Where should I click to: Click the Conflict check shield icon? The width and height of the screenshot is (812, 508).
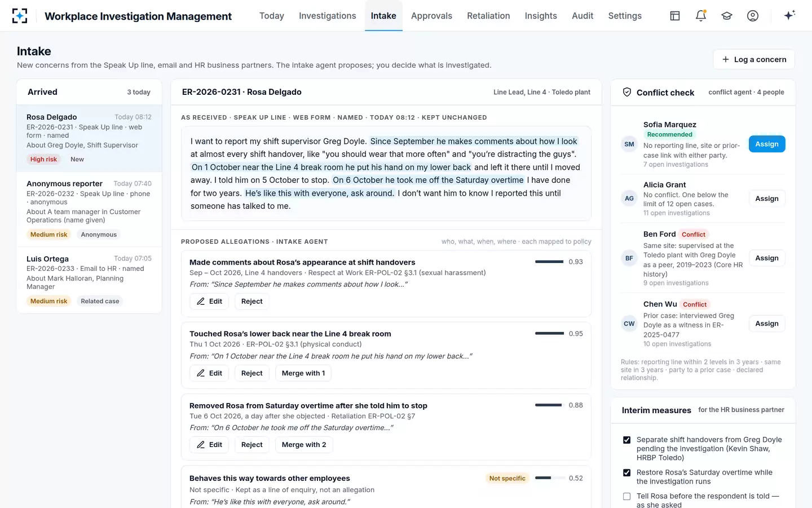pos(627,92)
